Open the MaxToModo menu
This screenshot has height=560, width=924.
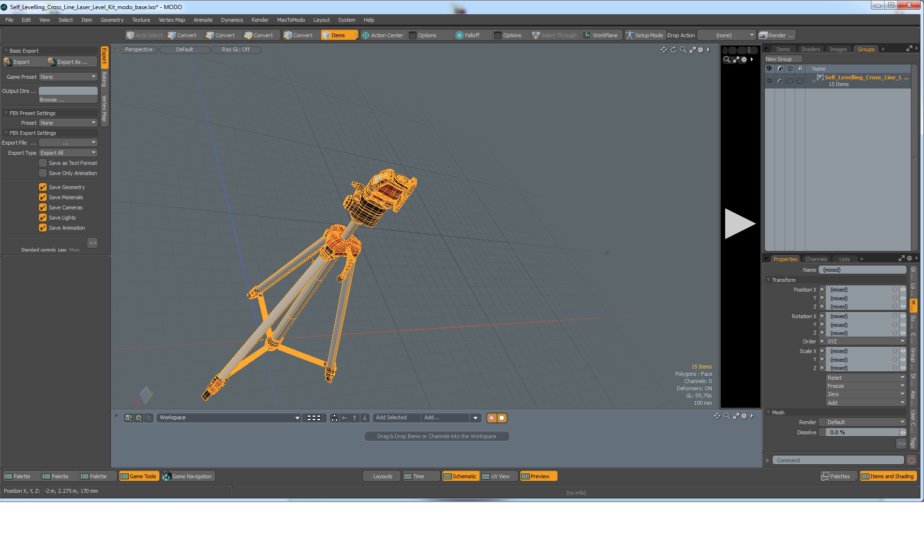(x=291, y=20)
